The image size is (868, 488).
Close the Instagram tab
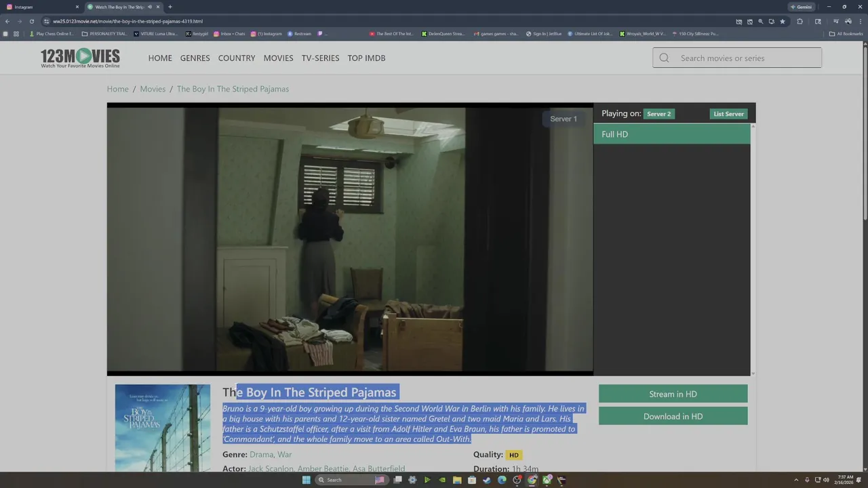pos(77,7)
